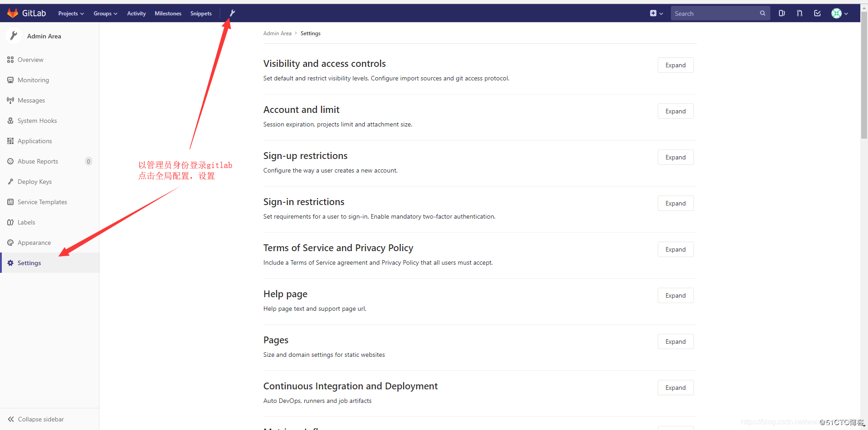868x430 pixels.
Task: Expand Sign-up restrictions section
Action: pyautogui.click(x=675, y=157)
